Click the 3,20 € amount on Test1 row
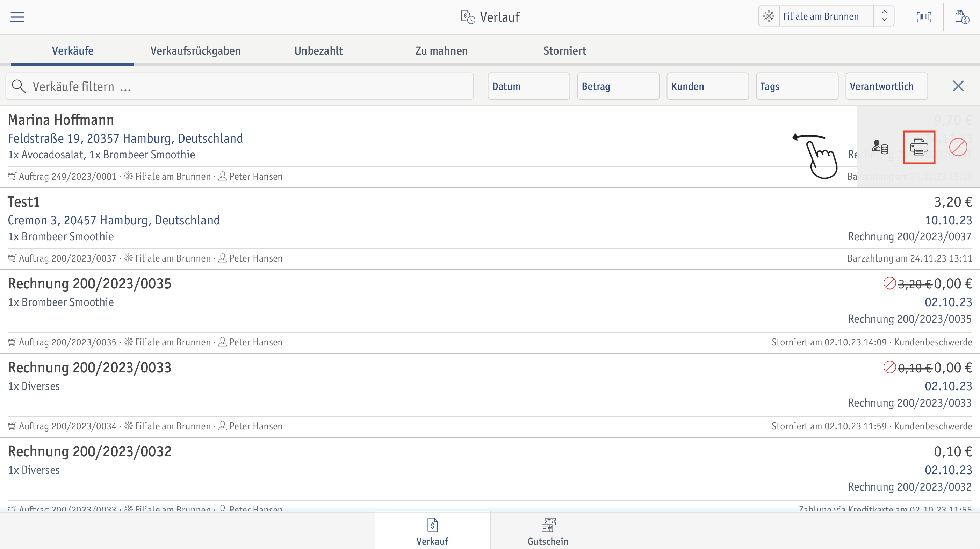 coord(953,202)
